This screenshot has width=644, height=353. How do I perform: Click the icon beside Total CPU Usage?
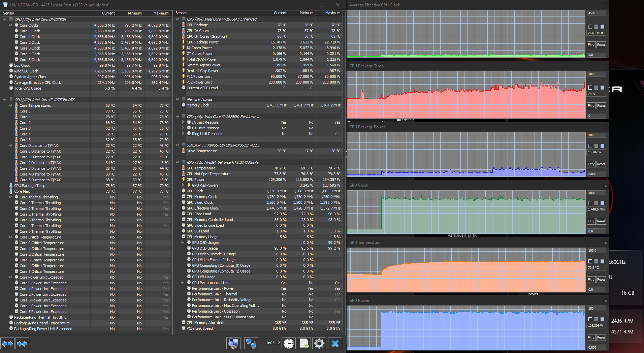[11, 88]
